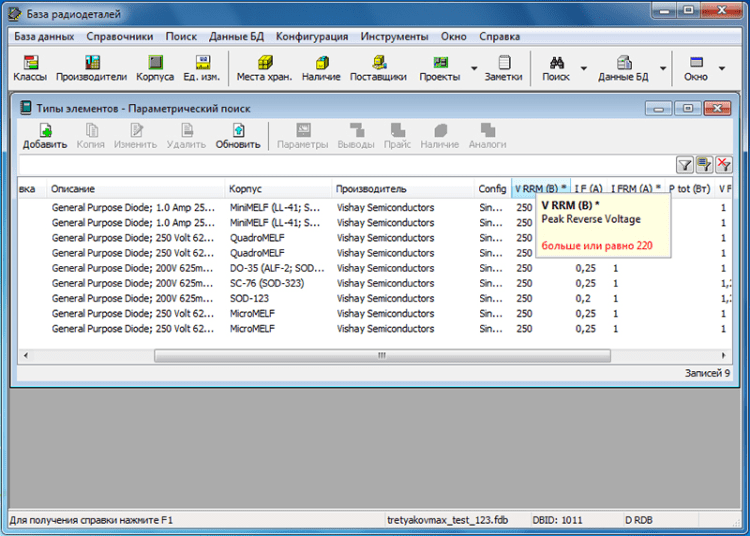Click the Config column header
This screenshot has width=750, height=536.
pos(493,189)
